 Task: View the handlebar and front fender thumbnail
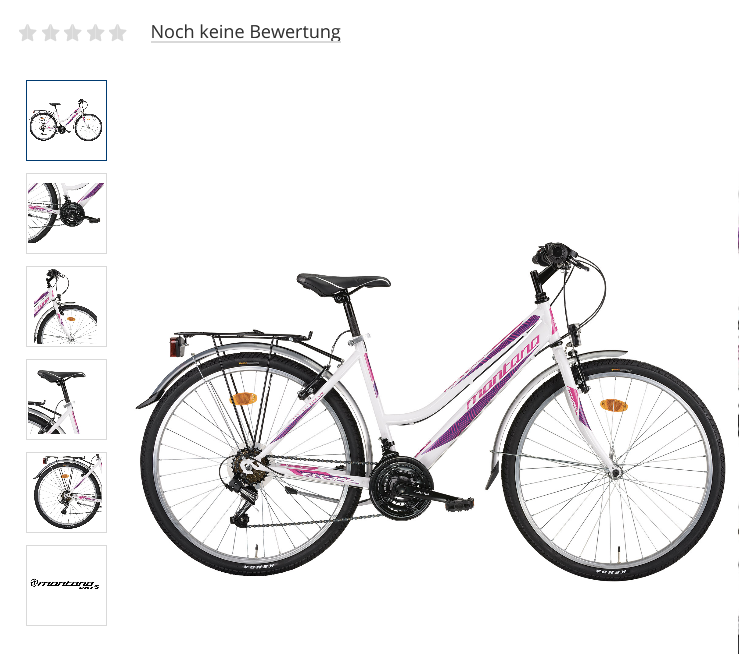click(x=67, y=307)
